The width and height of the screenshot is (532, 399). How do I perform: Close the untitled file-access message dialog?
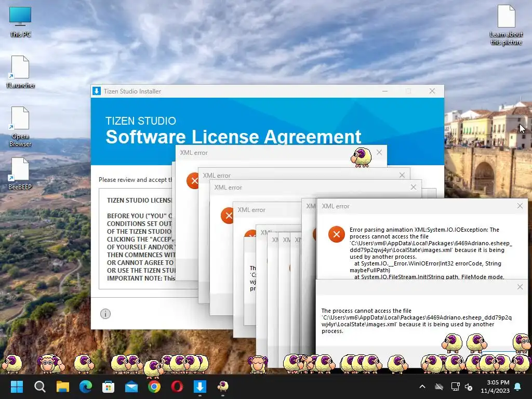pyautogui.click(x=520, y=287)
